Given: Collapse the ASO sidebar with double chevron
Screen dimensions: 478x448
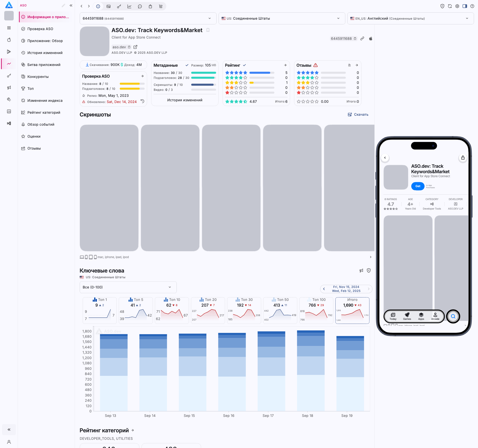Looking at the screenshot, I should click(71, 5).
